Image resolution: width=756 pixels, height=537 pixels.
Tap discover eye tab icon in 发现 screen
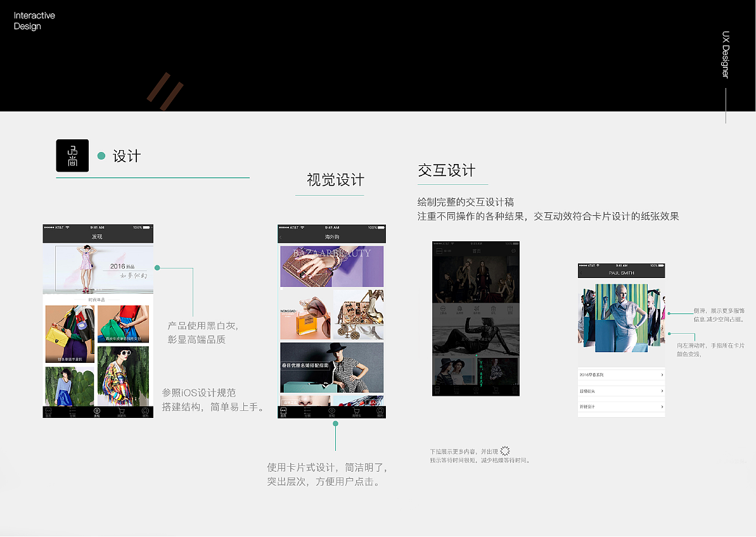(97, 412)
